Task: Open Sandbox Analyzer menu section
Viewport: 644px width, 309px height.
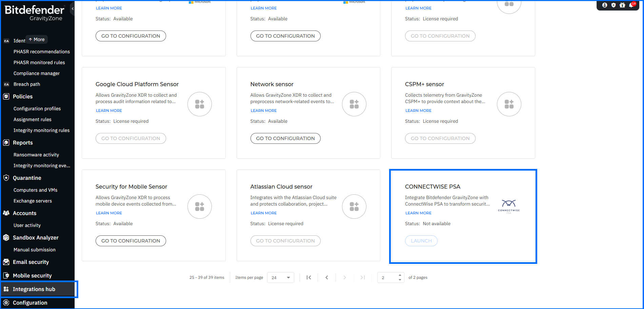Action: point(36,237)
